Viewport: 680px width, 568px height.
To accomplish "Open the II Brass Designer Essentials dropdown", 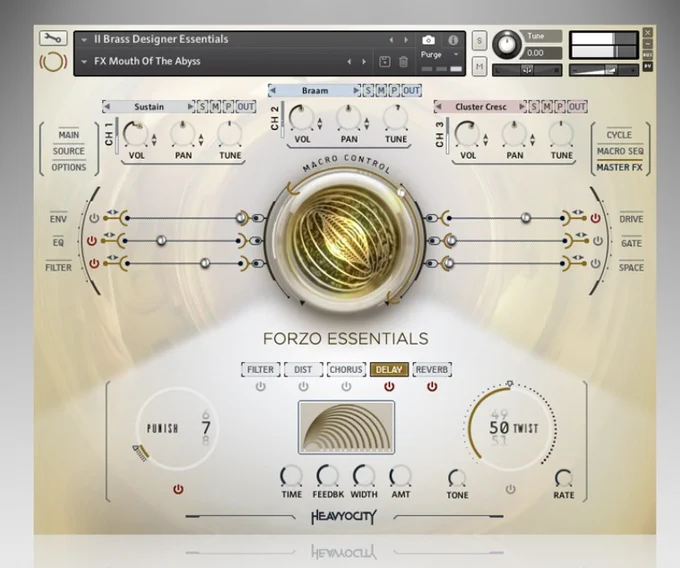I will pos(84,40).
